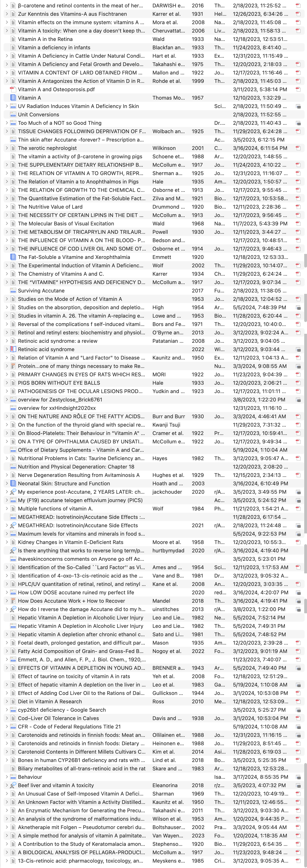
Task: Click webpage icon next to Surviving Accutane
Action: tap(13, 290)
